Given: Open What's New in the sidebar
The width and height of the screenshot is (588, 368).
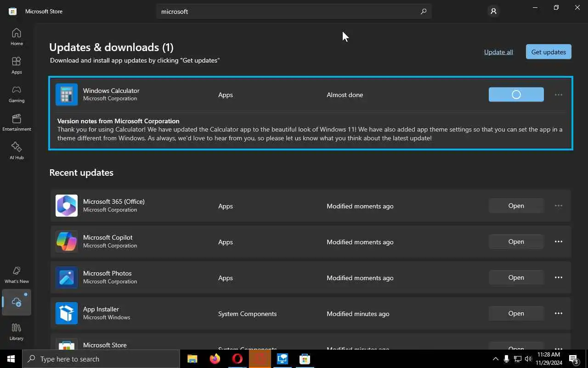Looking at the screenshot, I should pyautogui.click(x=17, y=275).
